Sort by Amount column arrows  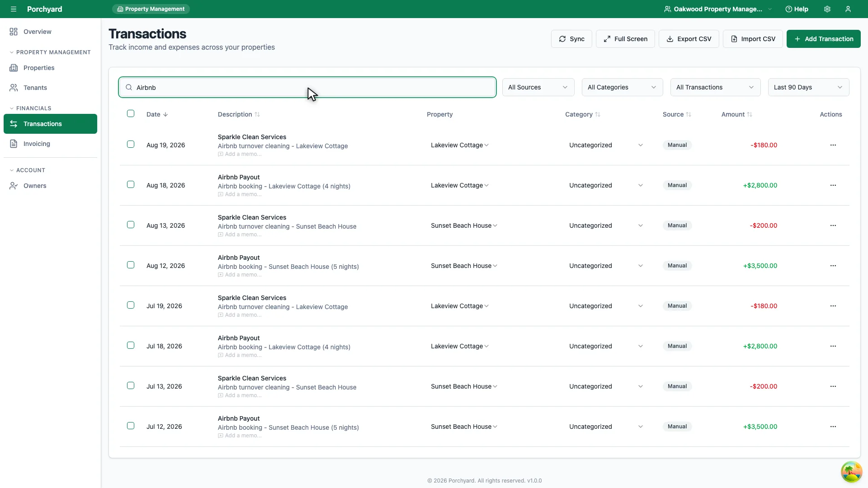click(x=750, y=114)
